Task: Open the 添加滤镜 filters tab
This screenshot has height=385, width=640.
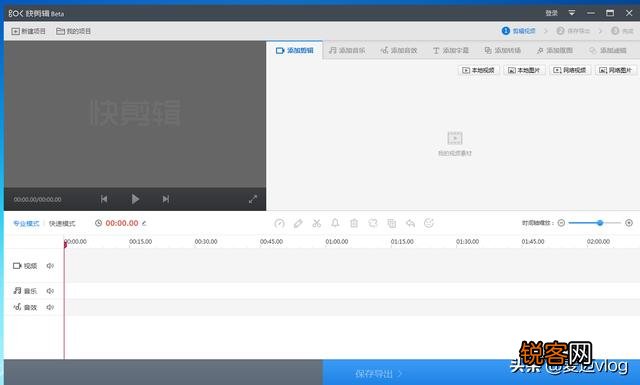Action: click(608, 51)
